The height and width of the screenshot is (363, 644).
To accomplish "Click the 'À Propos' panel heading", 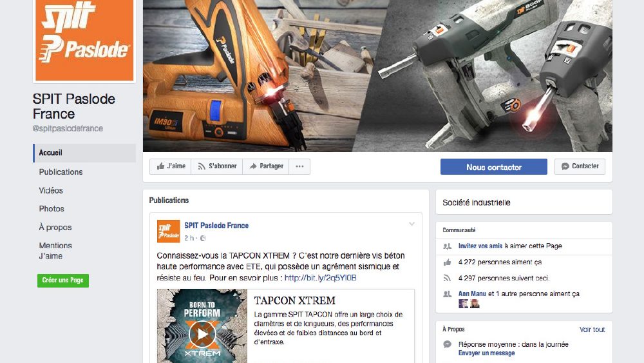I will coord(453,329).
